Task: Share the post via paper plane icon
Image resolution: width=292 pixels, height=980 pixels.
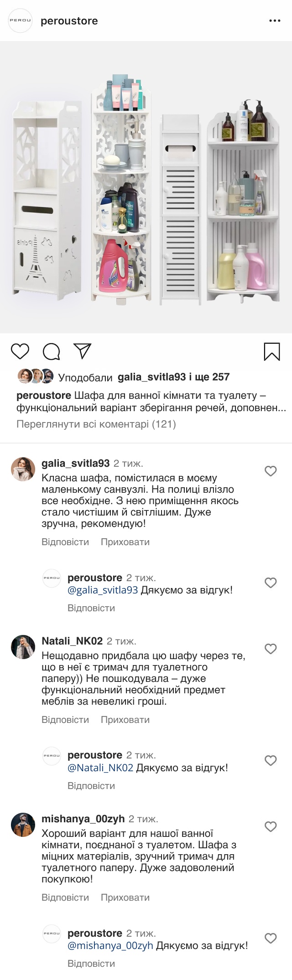Action: pos(83,351)
